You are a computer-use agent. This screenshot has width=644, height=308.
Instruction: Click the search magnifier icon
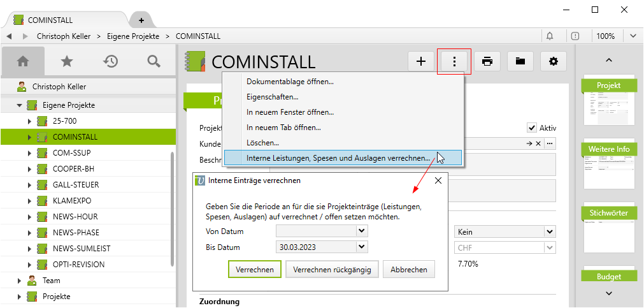click(154, 61)
